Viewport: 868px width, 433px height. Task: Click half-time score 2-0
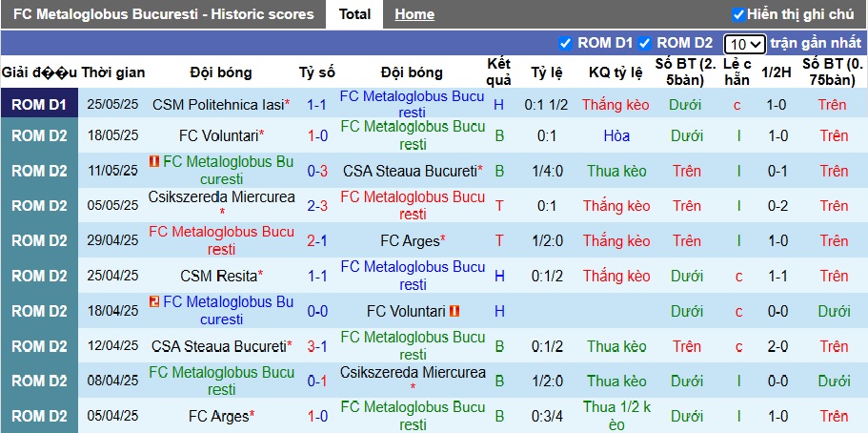[x=777, y=346]
